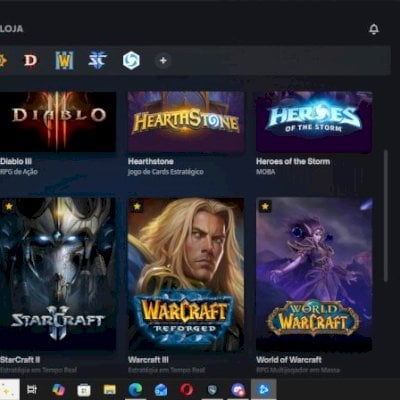Screen dimensions: 400x400
Task: Click the "MOBA" genre label
Action: [266, 172]
